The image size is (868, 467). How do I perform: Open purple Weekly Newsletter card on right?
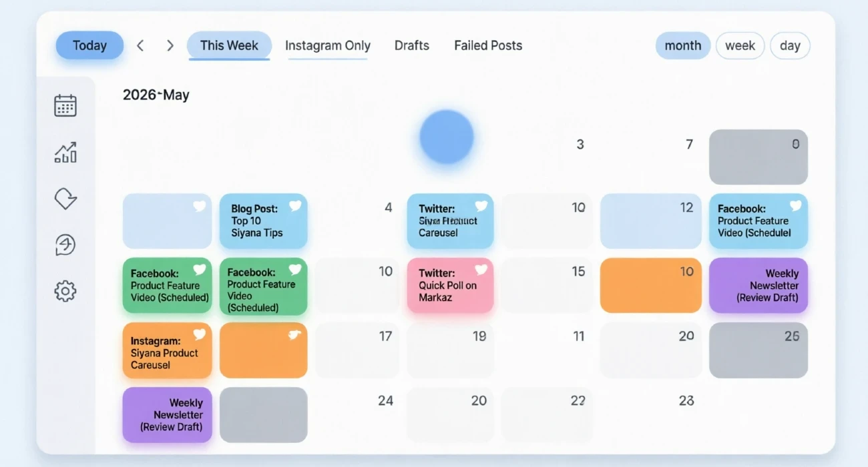758,286
